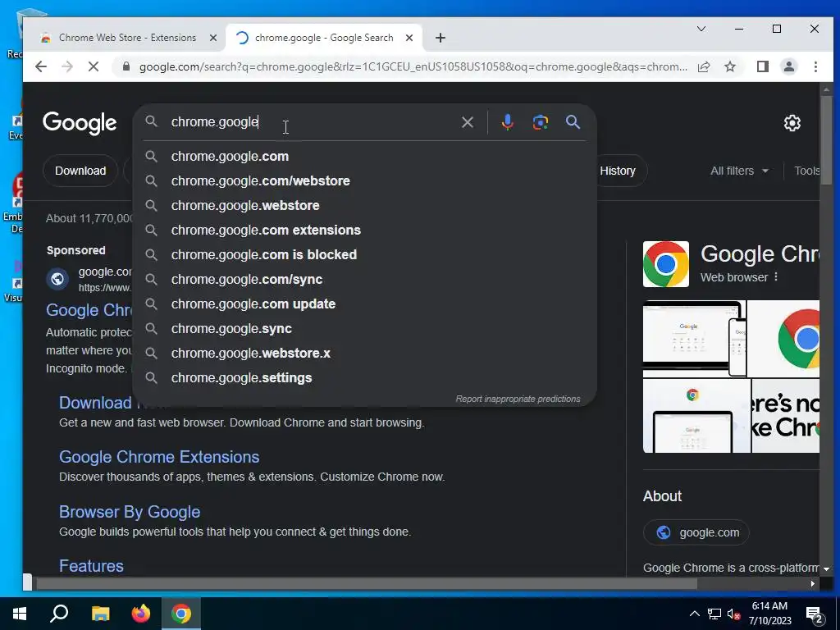Select suggestion chrome.google.com is blocked

(364, 255)
